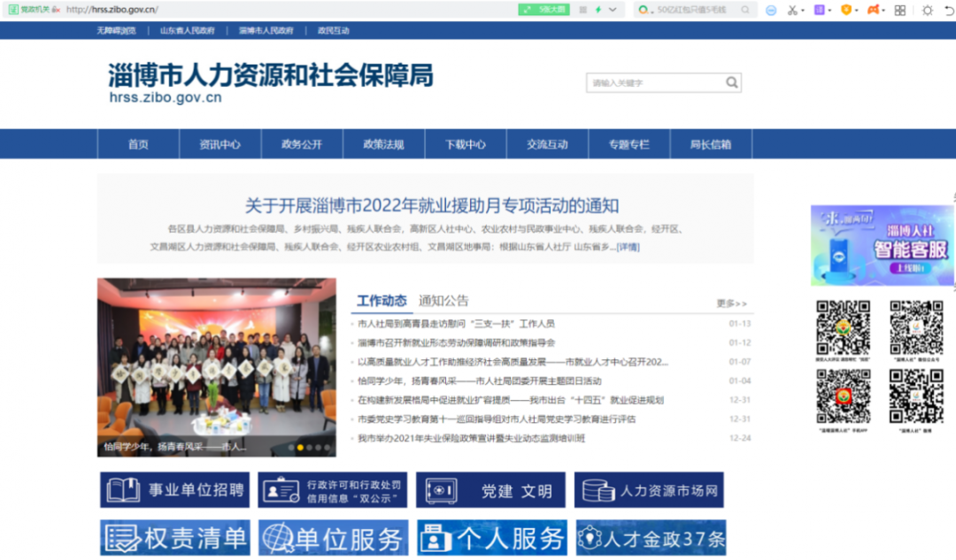Click the game controller icon in toolbar

[872, 9]
